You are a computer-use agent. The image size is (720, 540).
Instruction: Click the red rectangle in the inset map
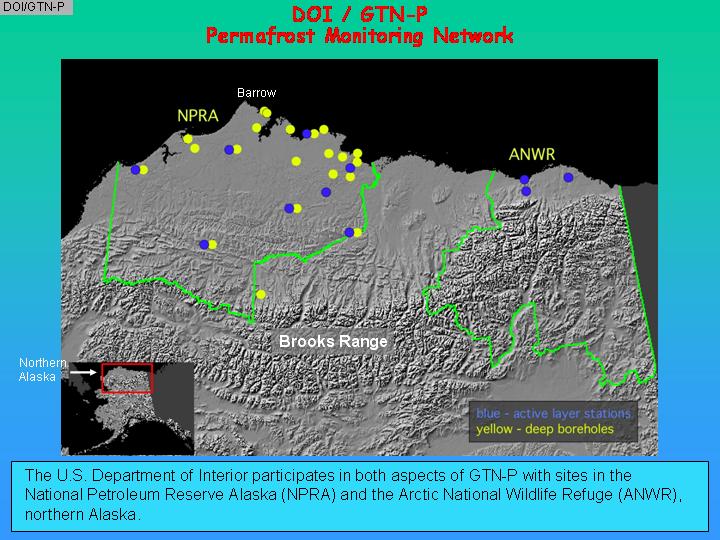click(127, 378)
